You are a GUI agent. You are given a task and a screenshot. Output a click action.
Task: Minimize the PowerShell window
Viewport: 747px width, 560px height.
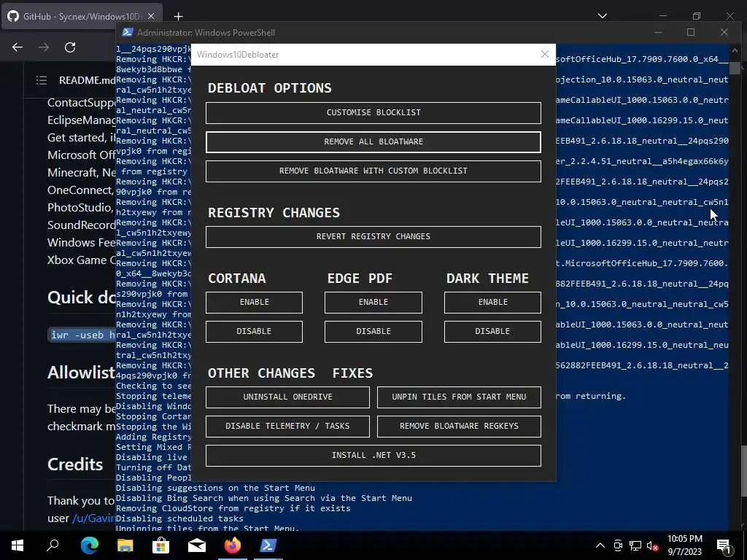point(658,32)
